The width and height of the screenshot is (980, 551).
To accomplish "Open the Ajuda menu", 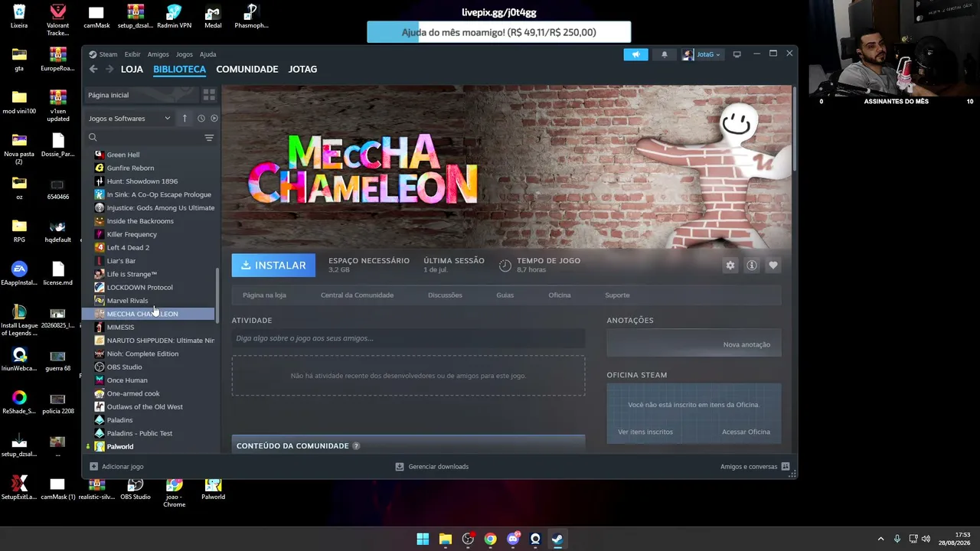I will click(208, 54).
